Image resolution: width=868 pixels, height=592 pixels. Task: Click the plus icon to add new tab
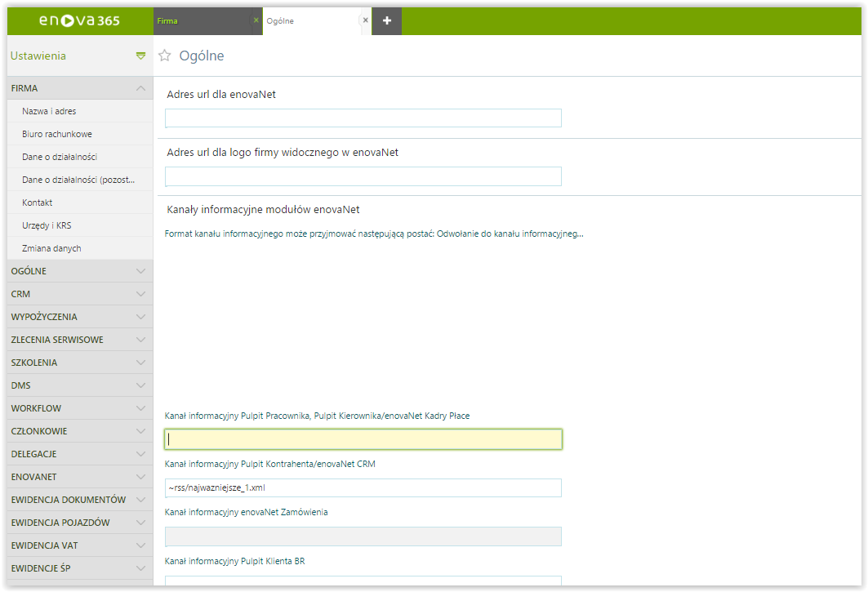click(386, 20)
